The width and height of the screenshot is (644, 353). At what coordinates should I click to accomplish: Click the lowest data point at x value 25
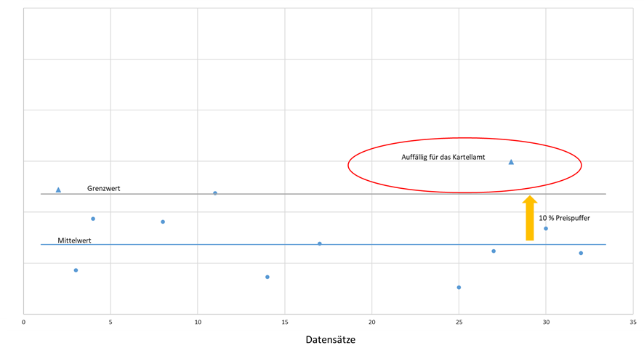click(x=459, y=288)
